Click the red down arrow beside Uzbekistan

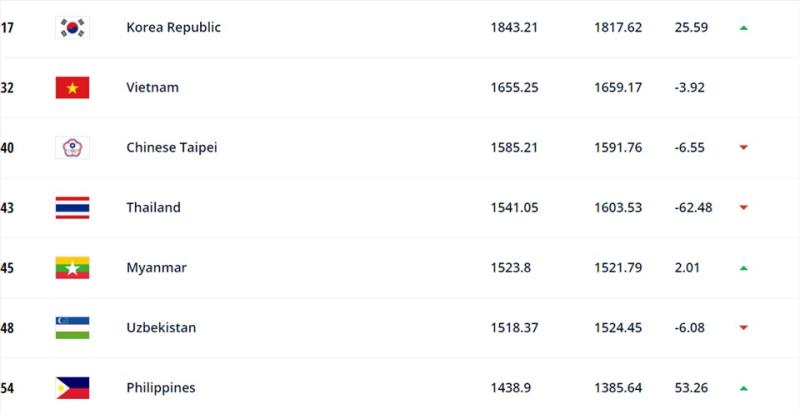pyautogui.click(x=744, y=328)
